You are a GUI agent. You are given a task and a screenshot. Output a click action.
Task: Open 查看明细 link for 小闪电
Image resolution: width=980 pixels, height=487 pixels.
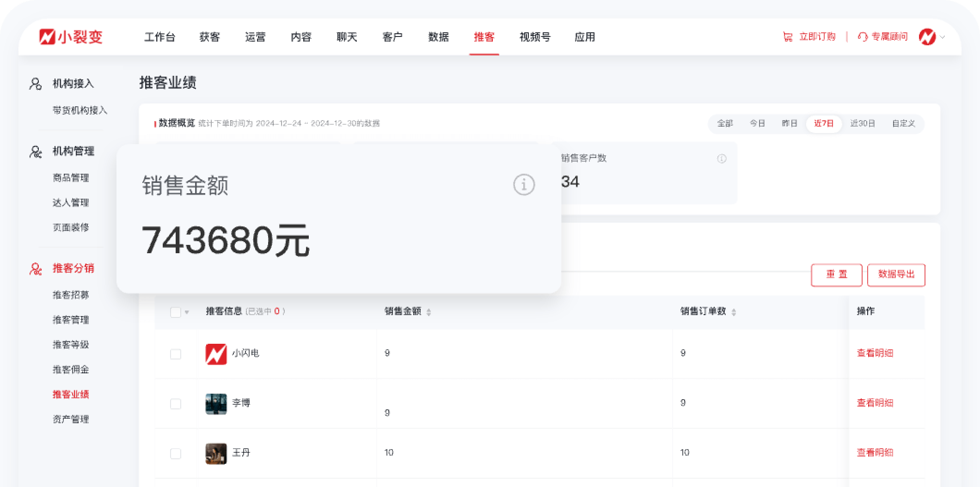click(875, 353)
